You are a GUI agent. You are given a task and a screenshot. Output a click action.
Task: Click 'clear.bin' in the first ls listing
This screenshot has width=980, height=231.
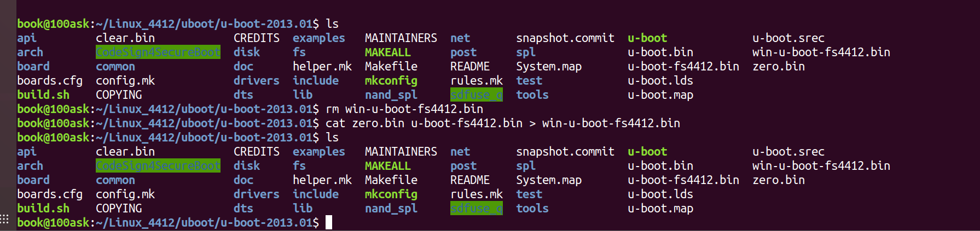(125, 38)
